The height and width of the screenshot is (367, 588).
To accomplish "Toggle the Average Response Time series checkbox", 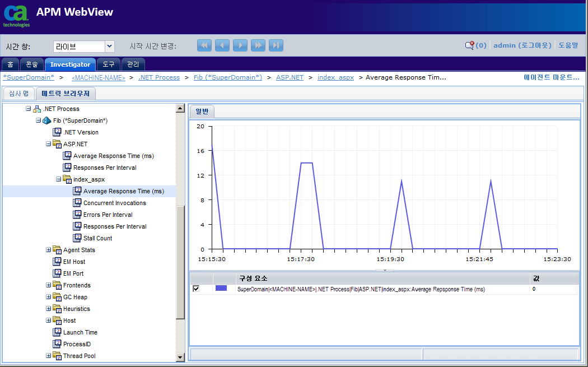I will pos(196,289).
